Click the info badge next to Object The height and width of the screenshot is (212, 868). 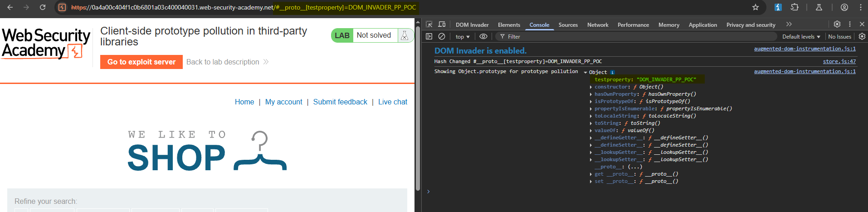pos(612,72)
